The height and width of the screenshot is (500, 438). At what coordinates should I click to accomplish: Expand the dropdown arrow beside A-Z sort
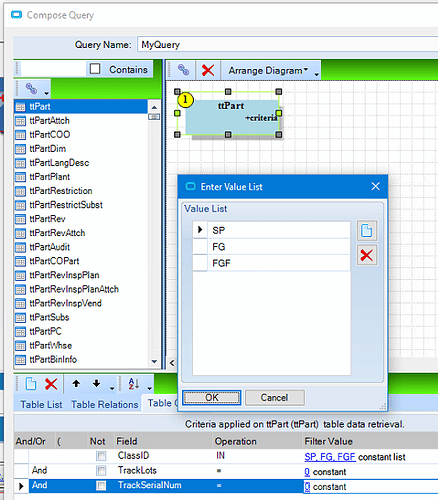[x=149, y=388]
